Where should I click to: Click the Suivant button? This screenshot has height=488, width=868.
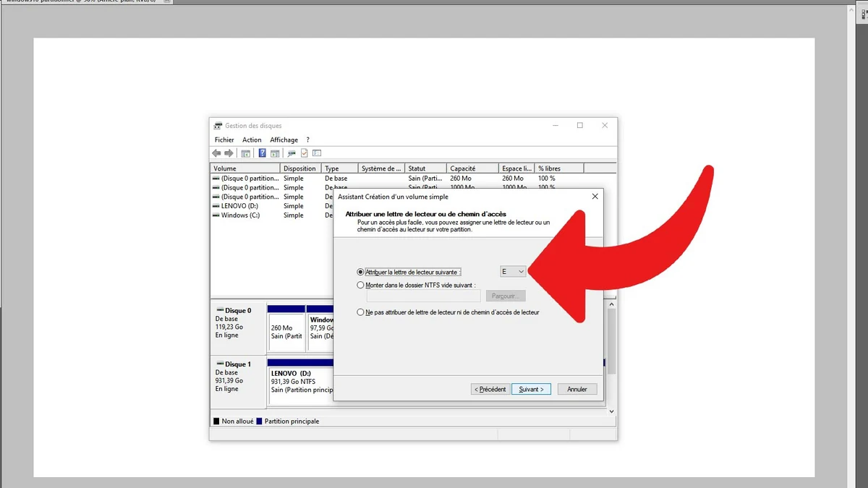point(531,389)
